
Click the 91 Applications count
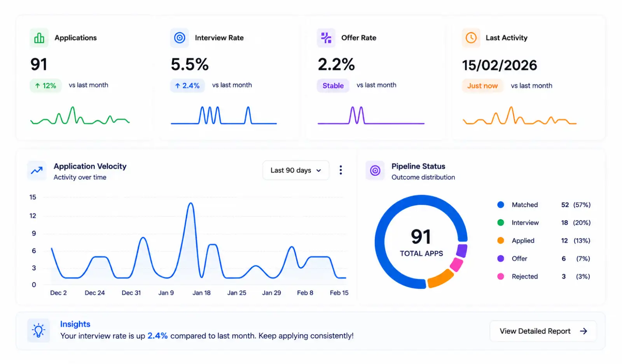pyautogui.click(x=39, y=64)
